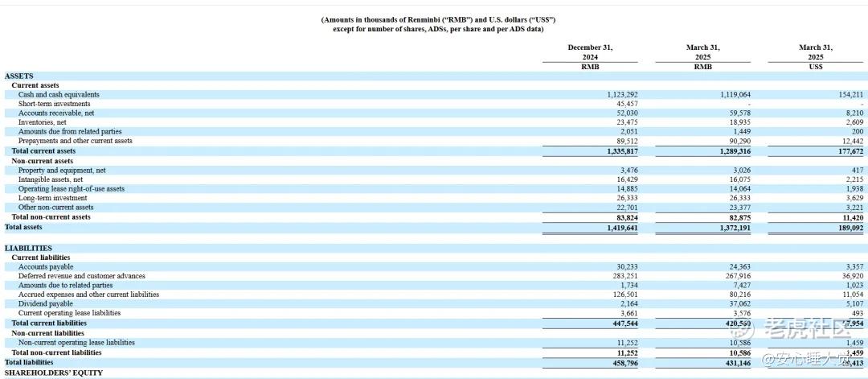Click the "Property and equipment, net" label
868x379 pixels.
coord(62,170)
